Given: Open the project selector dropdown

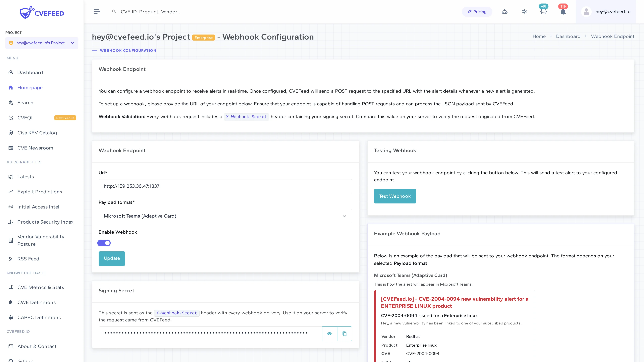Looking at the screenshot, I should (x=42, y=43).
